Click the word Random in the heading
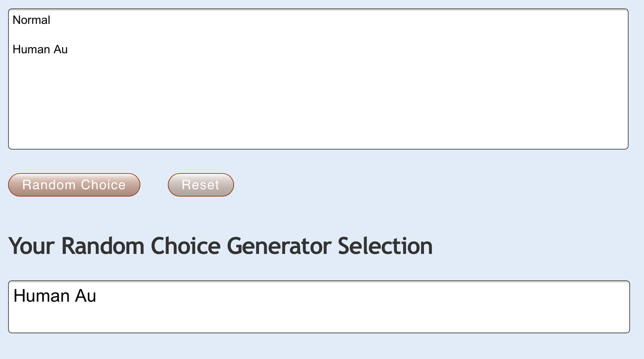The height and width of the screenshot is (359, 644). (x=103, y=246)
